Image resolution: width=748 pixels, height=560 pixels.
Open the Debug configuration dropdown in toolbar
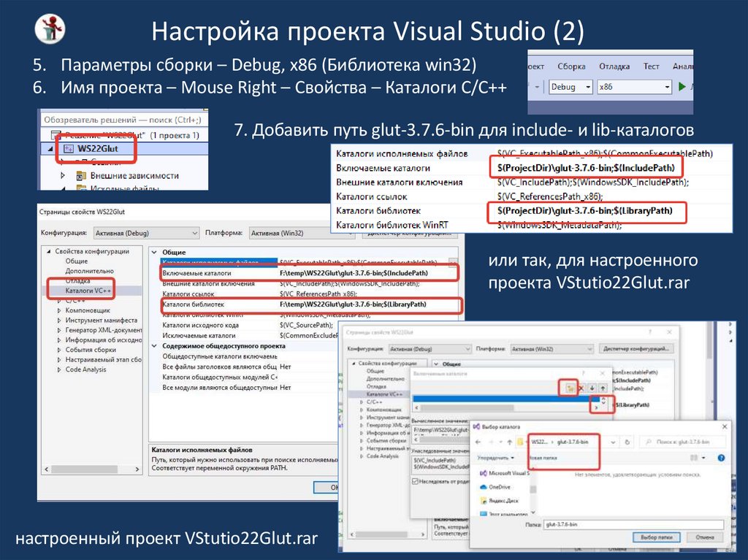570,87
